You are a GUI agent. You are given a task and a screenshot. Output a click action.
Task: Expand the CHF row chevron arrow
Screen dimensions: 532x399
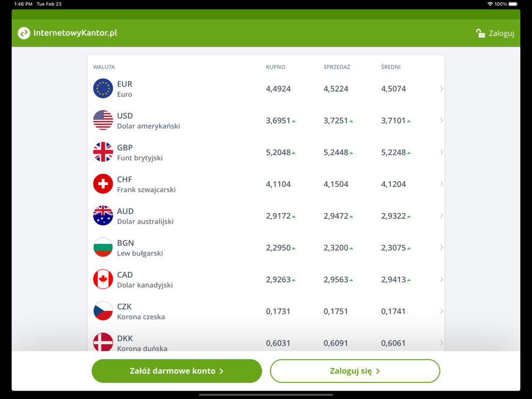coord(441,184)
